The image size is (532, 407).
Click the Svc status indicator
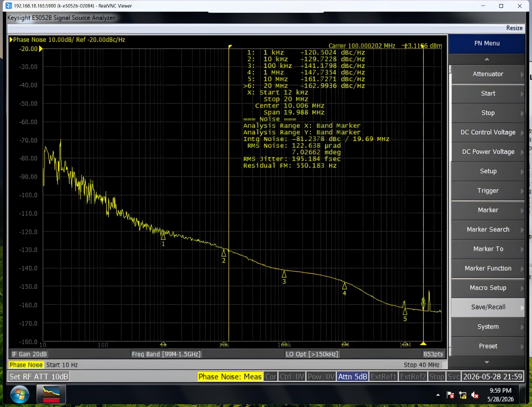[x=454, y=377]
